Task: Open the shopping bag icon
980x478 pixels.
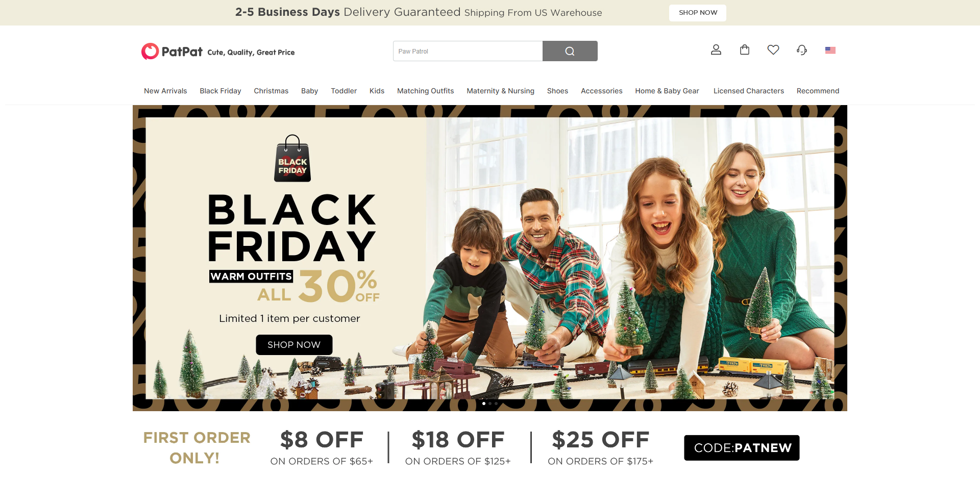Action: click(745, 49)
